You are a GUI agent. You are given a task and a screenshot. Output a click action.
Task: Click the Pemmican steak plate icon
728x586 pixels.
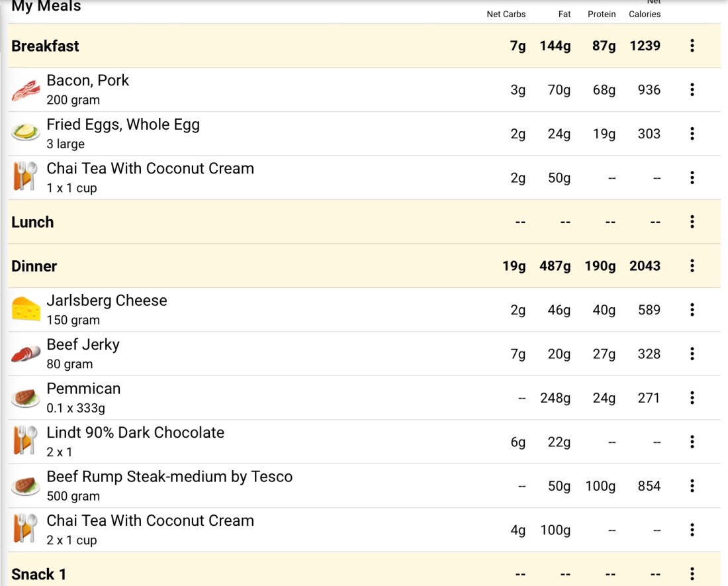[x=26, y=397]
